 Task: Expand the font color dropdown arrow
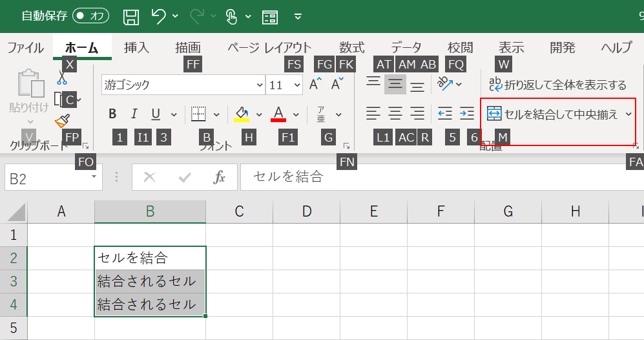pyautogui.click(x=296, y=114)
